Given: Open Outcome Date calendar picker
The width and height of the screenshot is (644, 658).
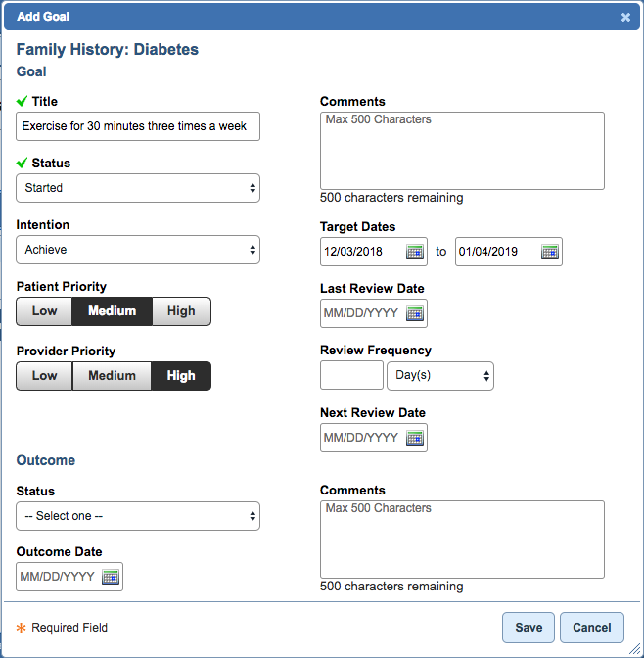Looking at the screenshot, I should 110,577.
